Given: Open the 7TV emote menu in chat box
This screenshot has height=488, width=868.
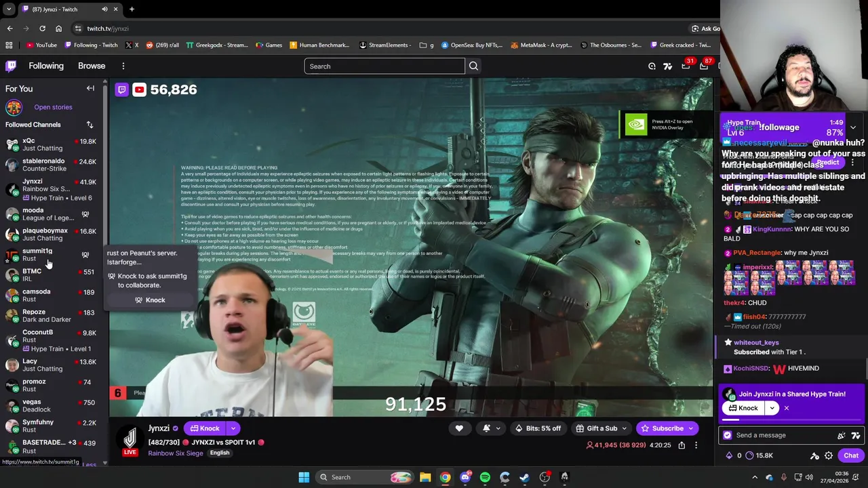Looking at the screenshot, I should click(856, 435).
